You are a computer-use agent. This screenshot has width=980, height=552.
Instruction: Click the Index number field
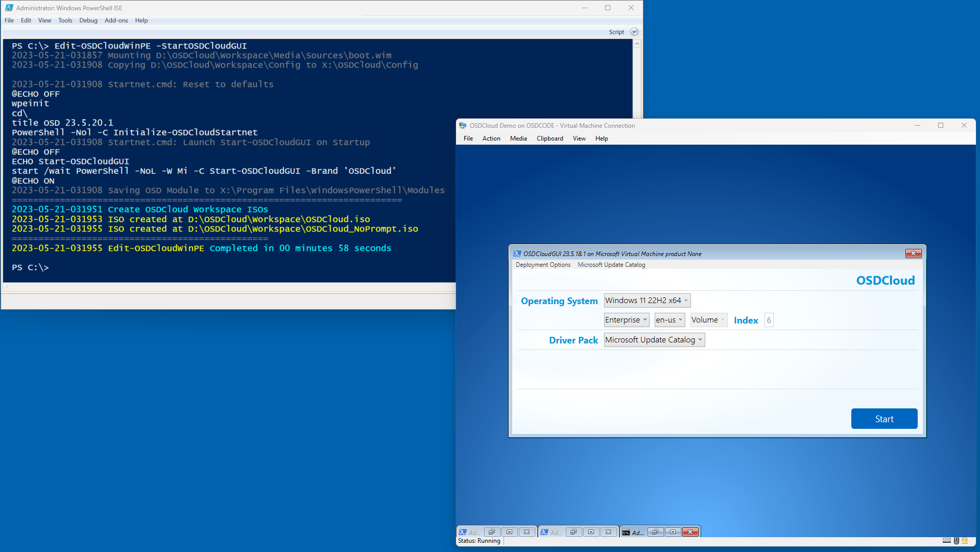point(768,320)
